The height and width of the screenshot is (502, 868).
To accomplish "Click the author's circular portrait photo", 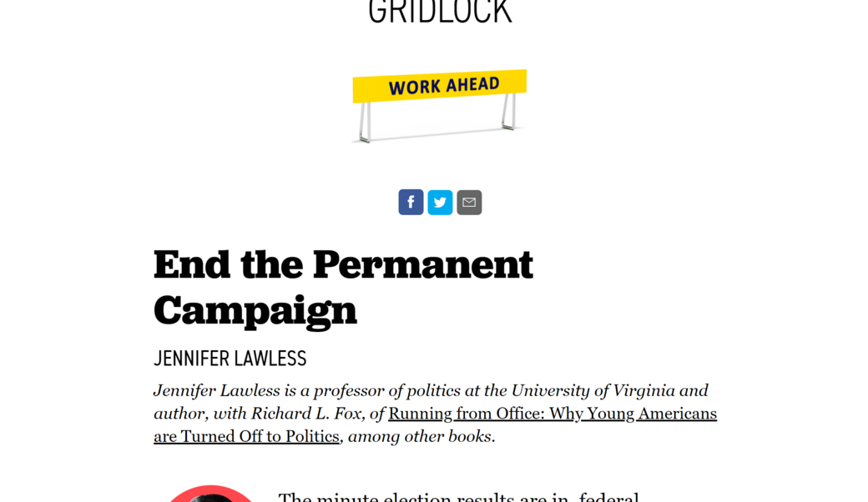I will click(210, 498).
